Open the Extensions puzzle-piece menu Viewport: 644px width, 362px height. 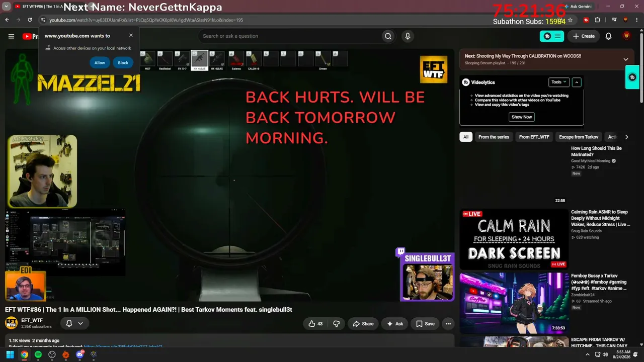[x=598, y=20]
